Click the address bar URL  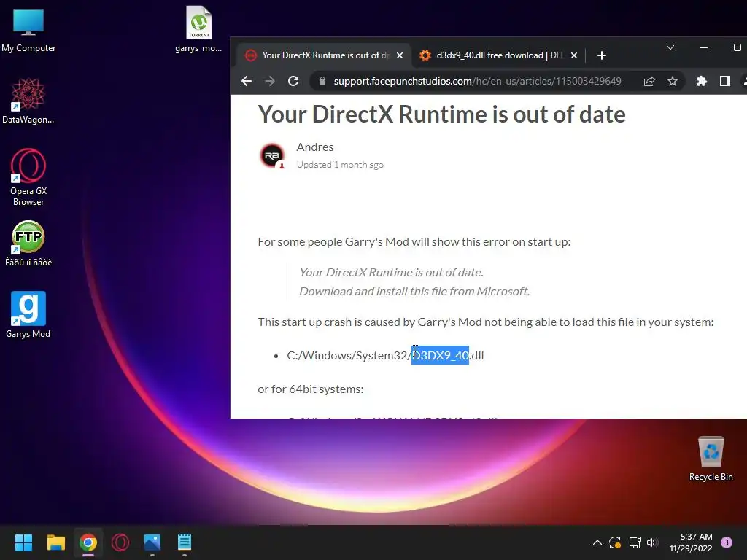[x=477, y=82]
